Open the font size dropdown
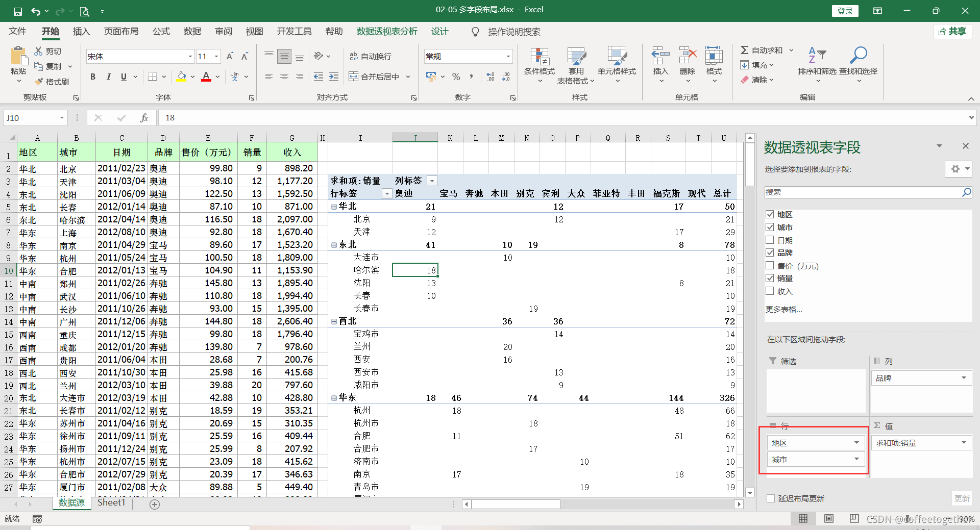 (x=216, y=56)
